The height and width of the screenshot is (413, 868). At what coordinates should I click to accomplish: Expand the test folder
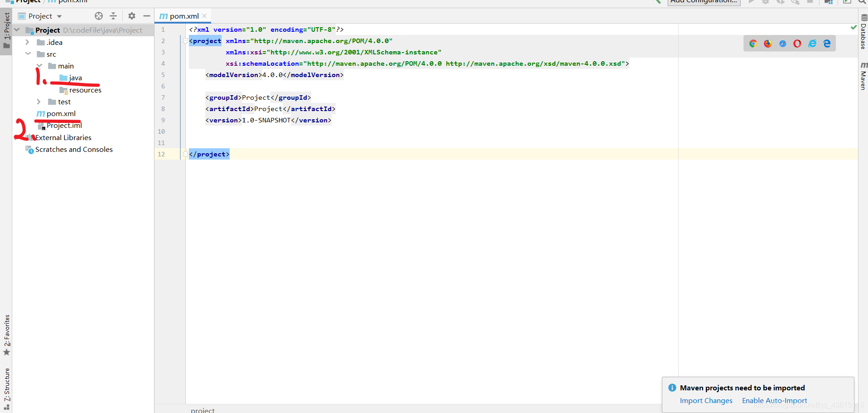[x=39, y=102]
